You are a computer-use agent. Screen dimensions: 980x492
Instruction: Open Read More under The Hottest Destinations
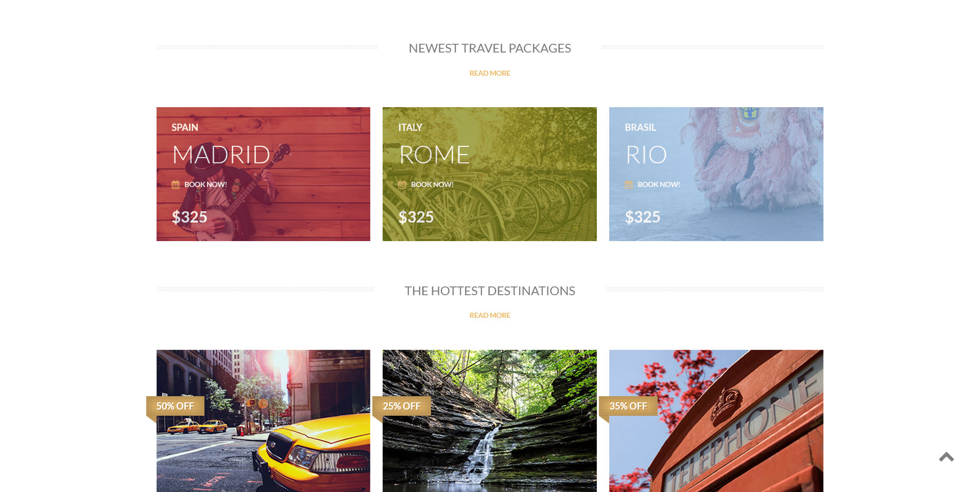click(490, 315)
